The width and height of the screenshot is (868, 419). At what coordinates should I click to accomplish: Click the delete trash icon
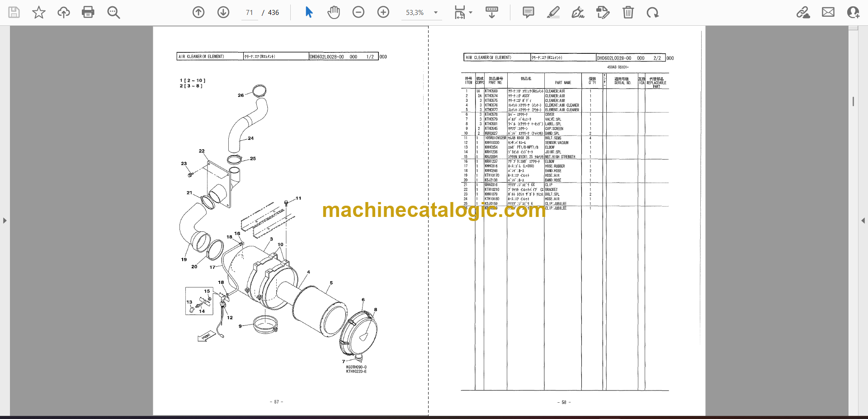628,12
